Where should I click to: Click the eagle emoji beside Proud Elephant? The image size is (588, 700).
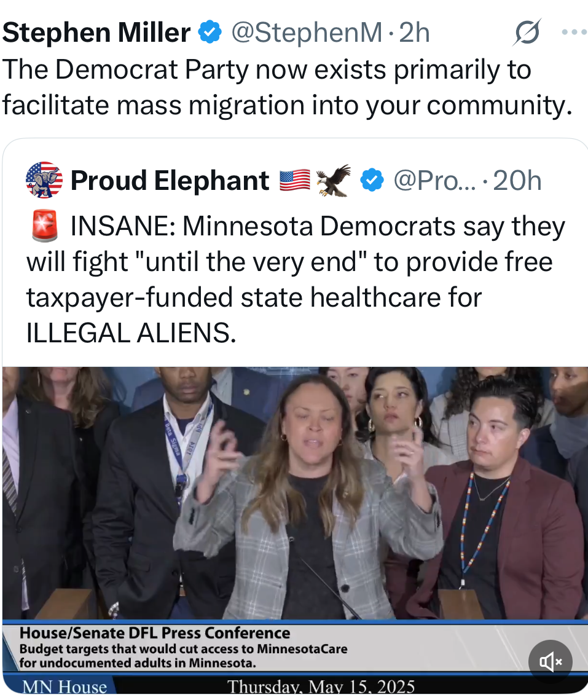(334, 180)
